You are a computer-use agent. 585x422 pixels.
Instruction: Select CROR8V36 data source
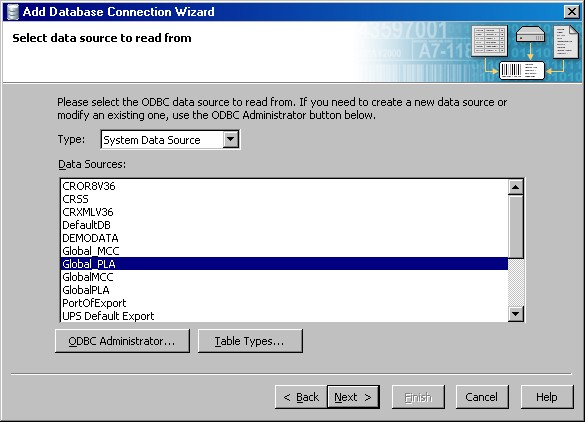[x=284, y=186]
